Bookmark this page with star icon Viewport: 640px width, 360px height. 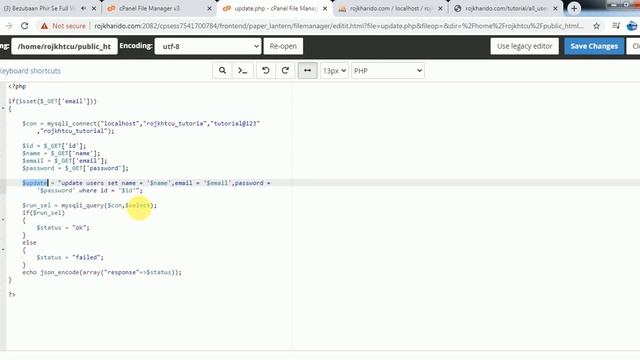596,26
